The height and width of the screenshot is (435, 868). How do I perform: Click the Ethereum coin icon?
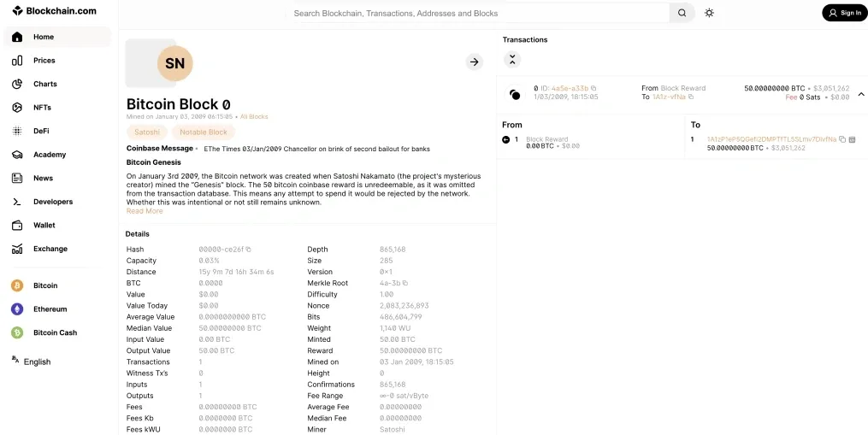pyautogui.click(x=17, y=309)
